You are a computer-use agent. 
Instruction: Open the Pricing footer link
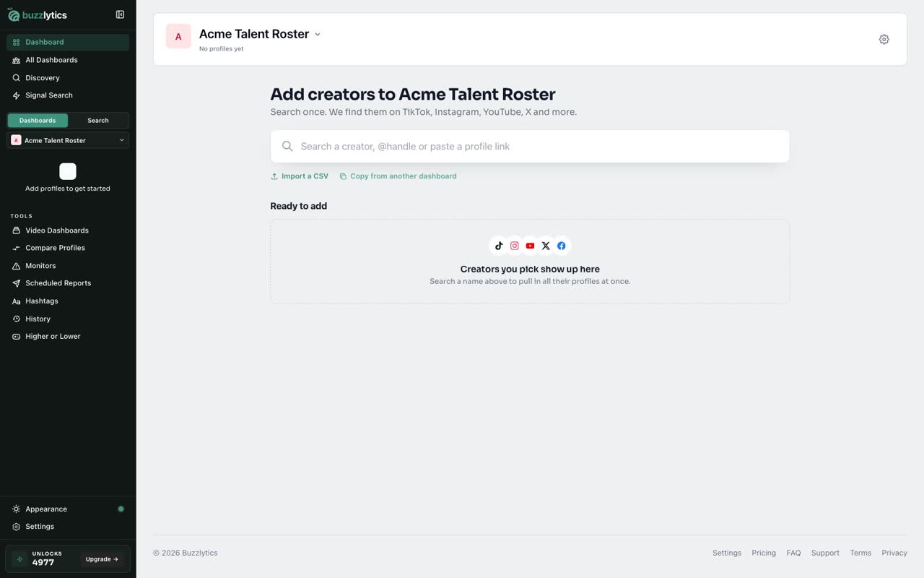pos(764,553)
